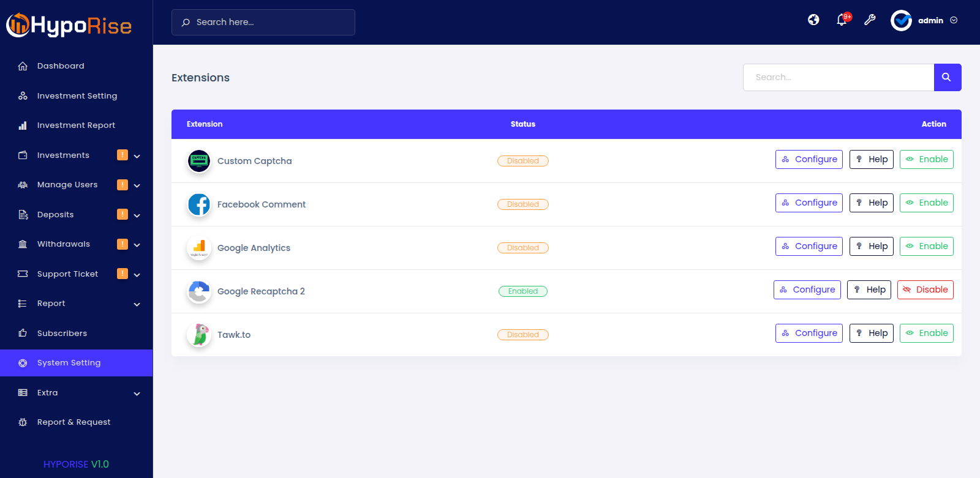The width and height of the screenshot is (980, 478).
Task: Enable the Tawk.to extension
Action: tap(926, 333)
